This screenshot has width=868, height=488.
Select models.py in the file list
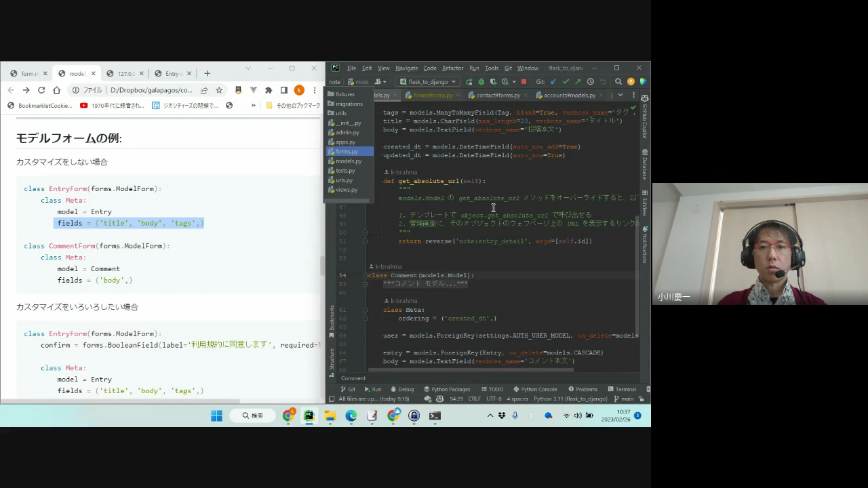coord(349,161)
